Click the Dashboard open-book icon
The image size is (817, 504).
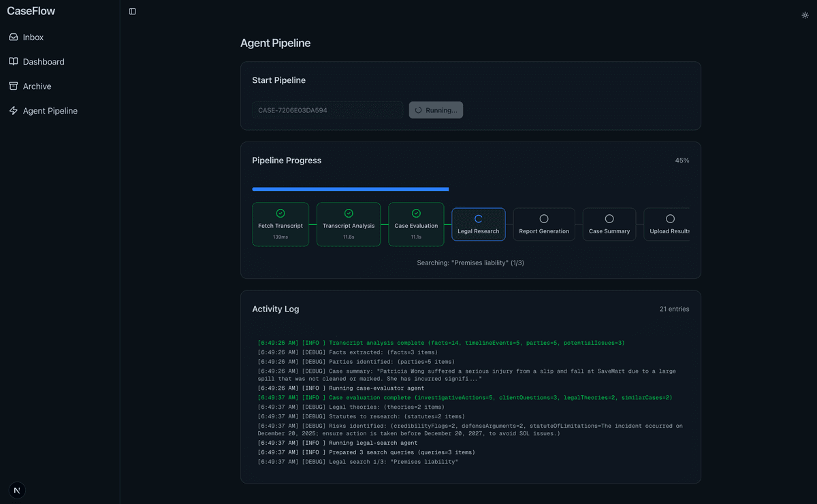coord(14,61)
